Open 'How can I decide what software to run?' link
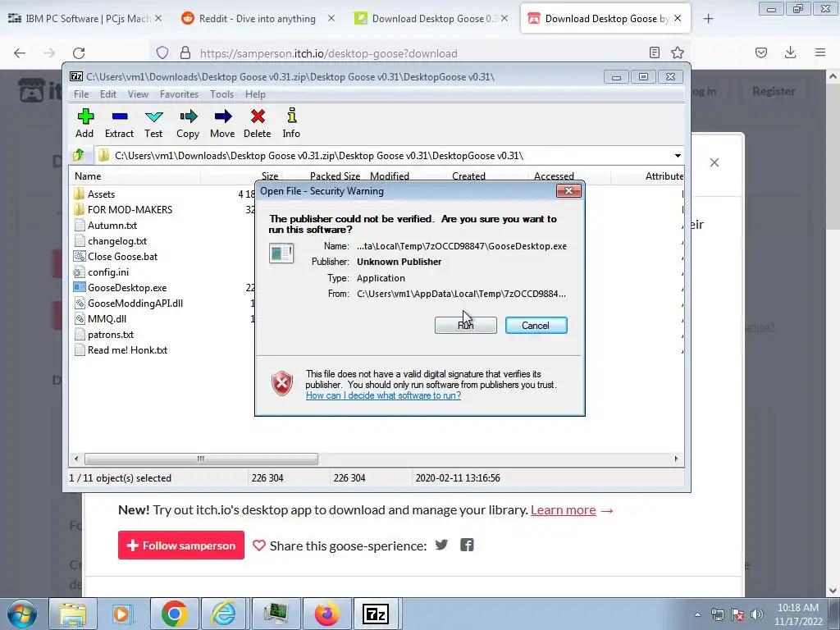Viewport: 840px width, 630px height. click(383, 395)
